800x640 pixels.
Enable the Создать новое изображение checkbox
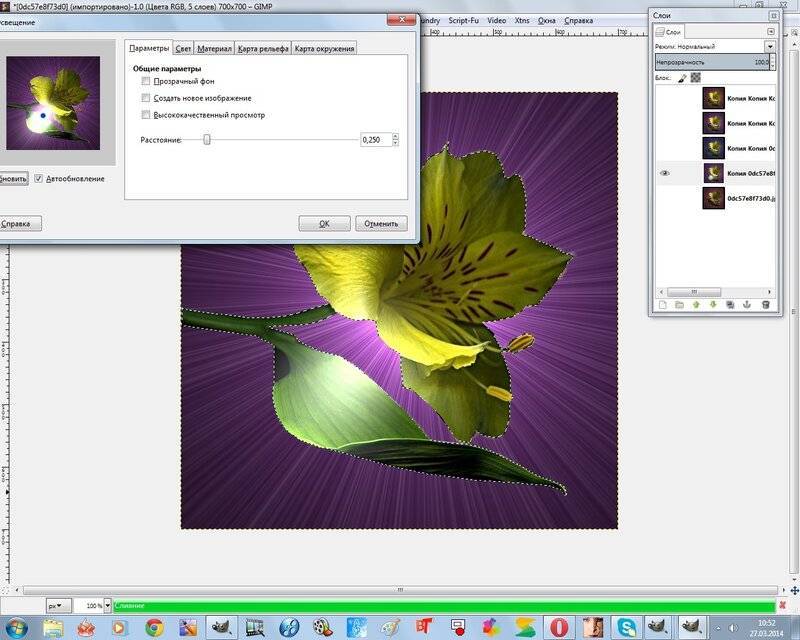click(x=146, y=98)
